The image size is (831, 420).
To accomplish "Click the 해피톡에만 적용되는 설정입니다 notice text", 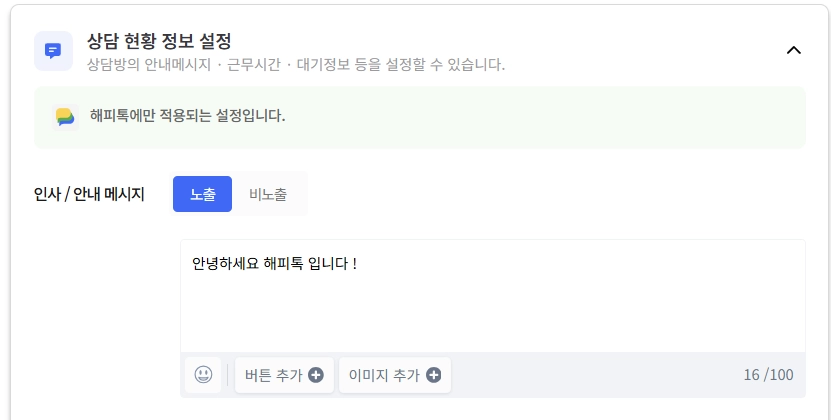I will (187, 116).
